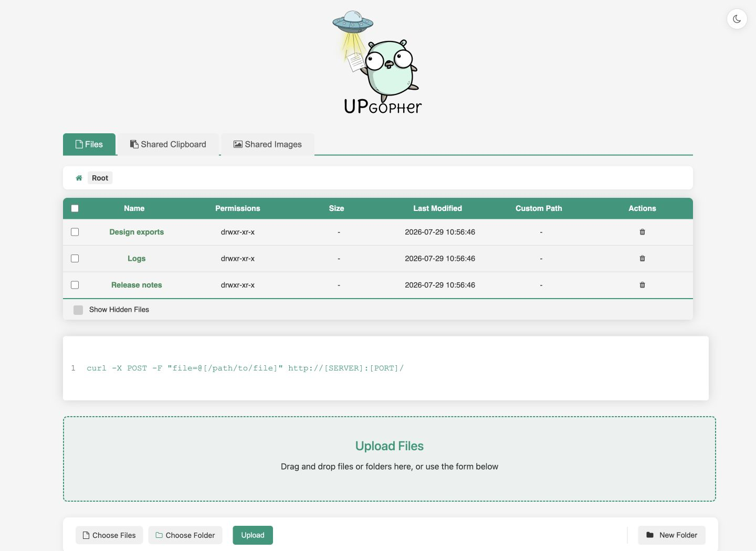756x551 pixels.
Task: Switch to the Shared Clipboard tab
Action: [168, 144]
